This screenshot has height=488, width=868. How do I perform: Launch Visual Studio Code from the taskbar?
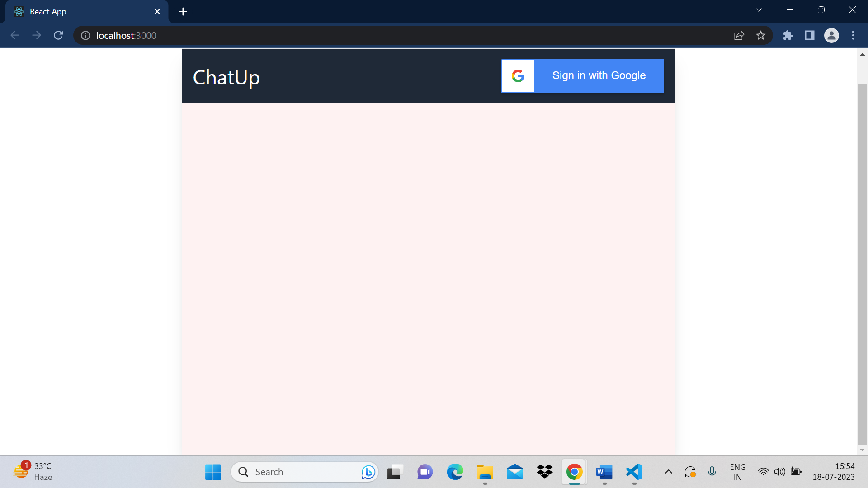coord(634,472)
